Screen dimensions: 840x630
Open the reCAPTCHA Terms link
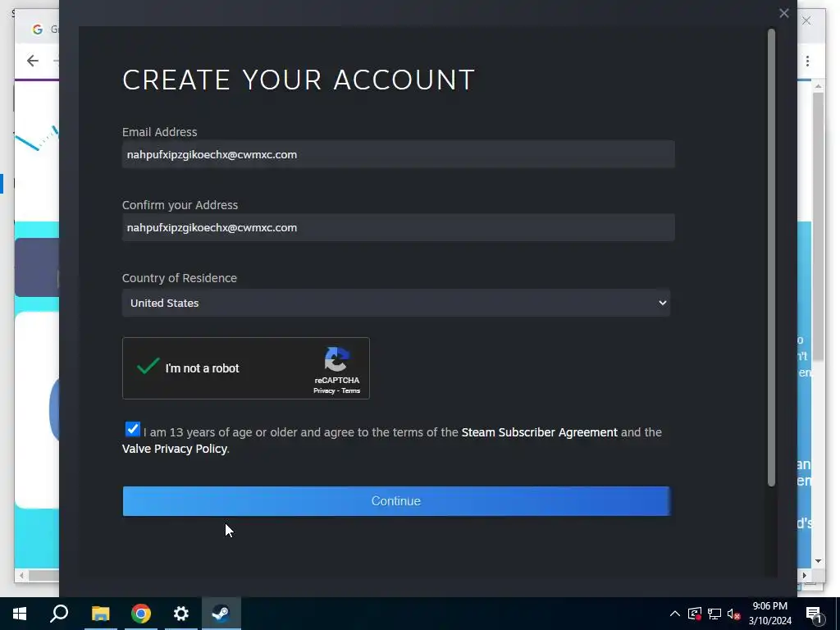click(x=351, y=390)
